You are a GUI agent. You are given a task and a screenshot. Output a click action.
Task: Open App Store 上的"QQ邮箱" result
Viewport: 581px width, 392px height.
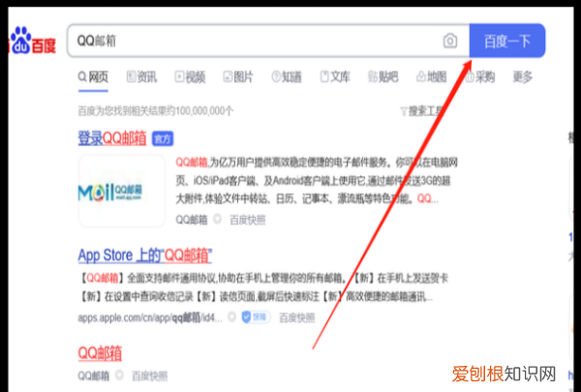tap(145, 256)
